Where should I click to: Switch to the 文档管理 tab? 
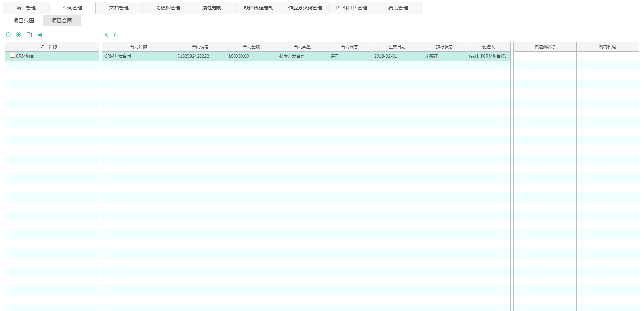(119, 8)
